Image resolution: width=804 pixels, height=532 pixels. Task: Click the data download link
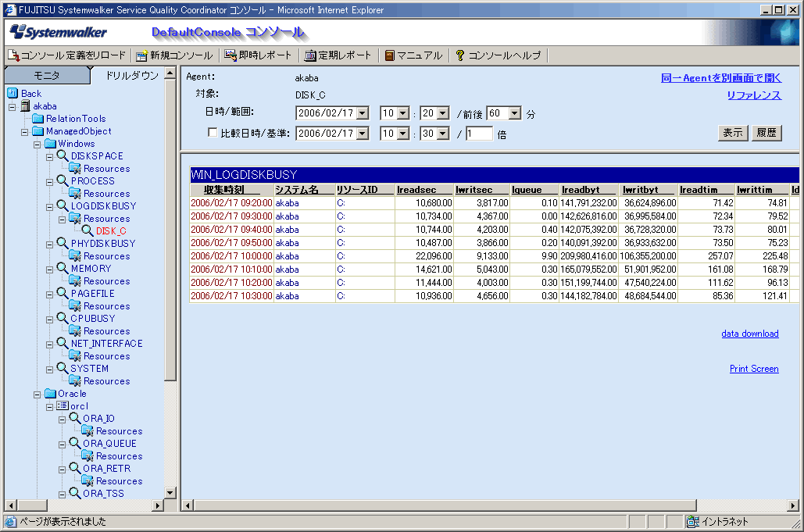click(x=749, y=334)
